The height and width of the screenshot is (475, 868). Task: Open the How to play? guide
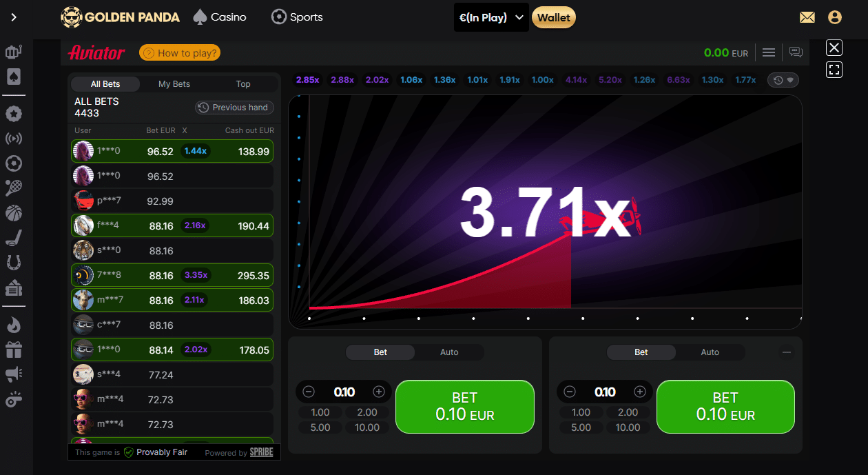(179, 52)
